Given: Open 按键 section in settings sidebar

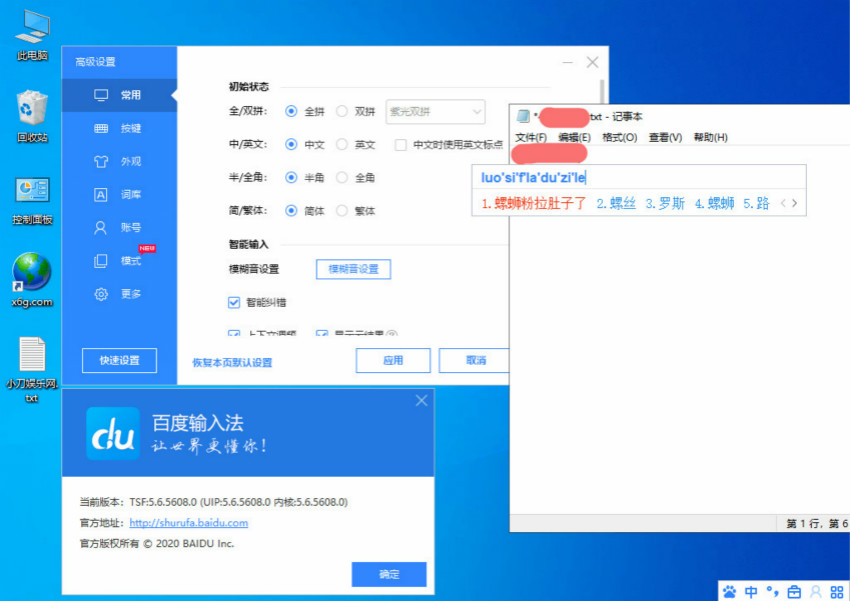Looking at the screenshot, I should [119, 128].
